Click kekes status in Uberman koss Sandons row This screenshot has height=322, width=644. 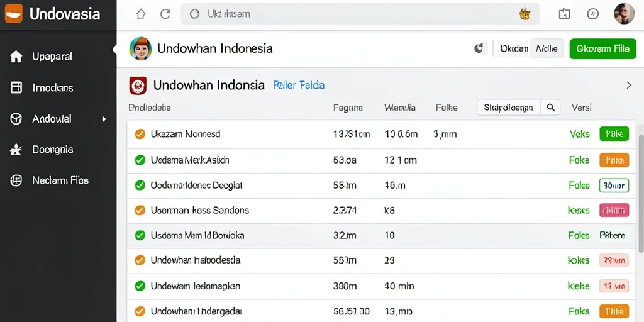pos(579,210)
